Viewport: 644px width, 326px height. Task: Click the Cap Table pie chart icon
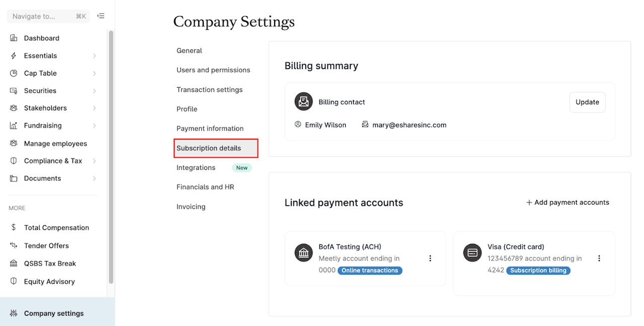pyautogui.click(x=14, y=73)
